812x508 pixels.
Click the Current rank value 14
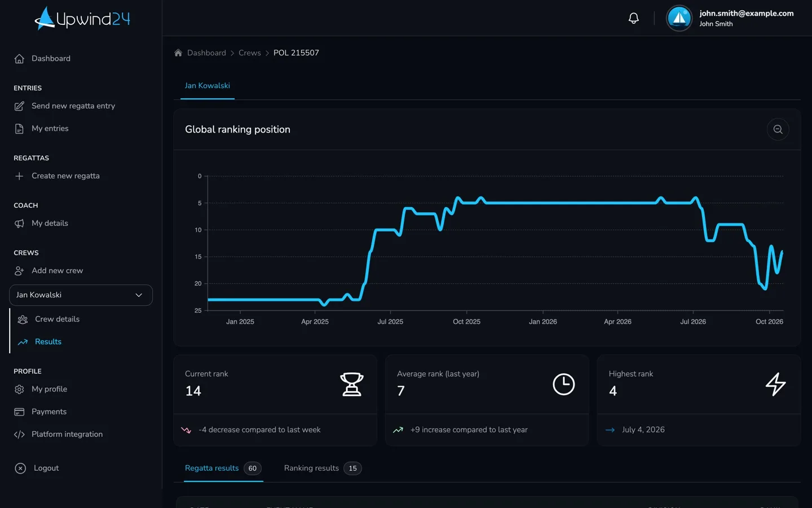[193, 391]
